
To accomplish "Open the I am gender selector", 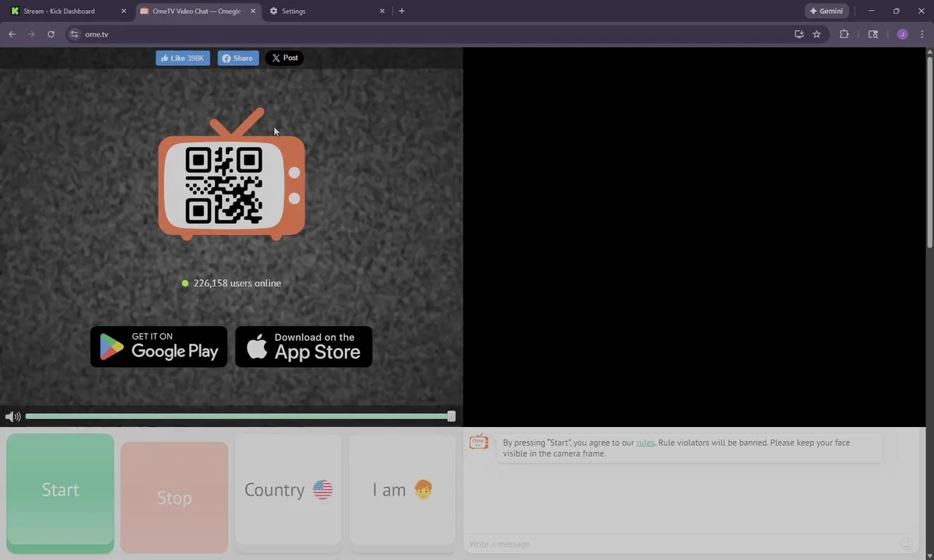I will click(402, 490).
